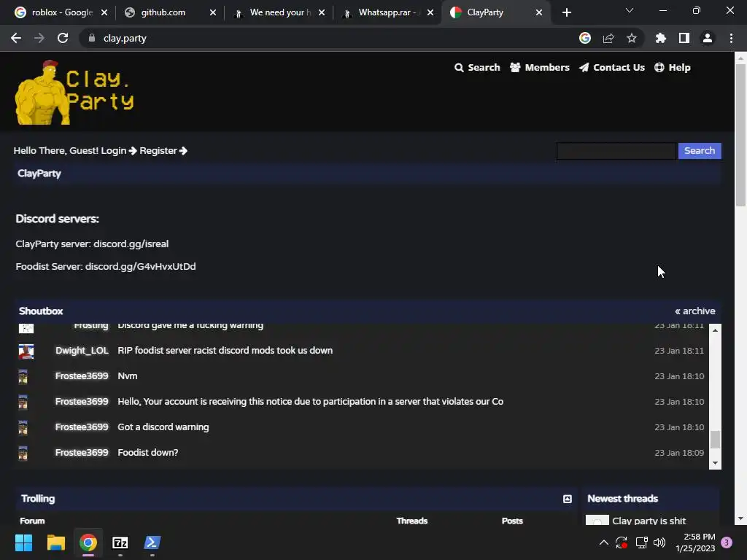Open PowerShell from the taskbar
Image resolution: width=747 pixels, height=560 pixels.
pyautogui.click(x=152, y=542)
